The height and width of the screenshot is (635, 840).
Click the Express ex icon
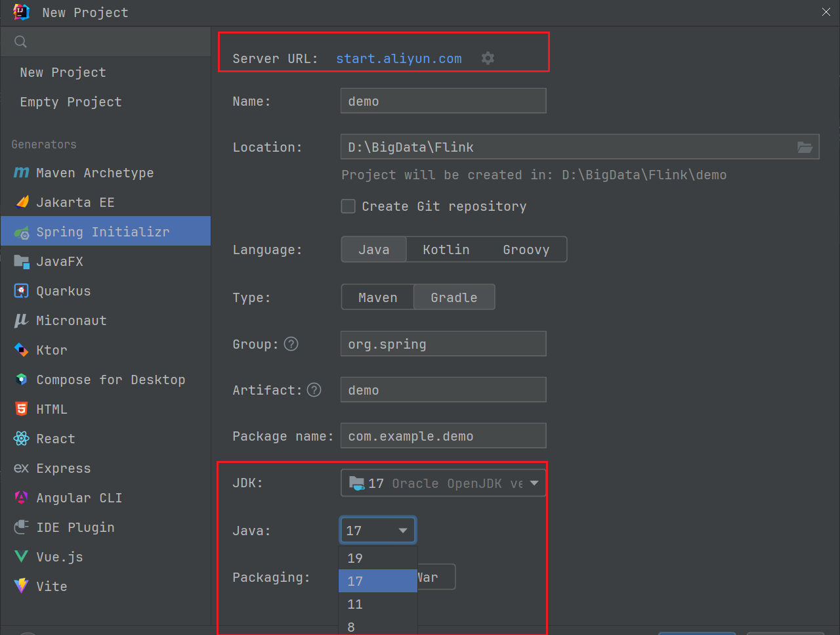[22, 468]
